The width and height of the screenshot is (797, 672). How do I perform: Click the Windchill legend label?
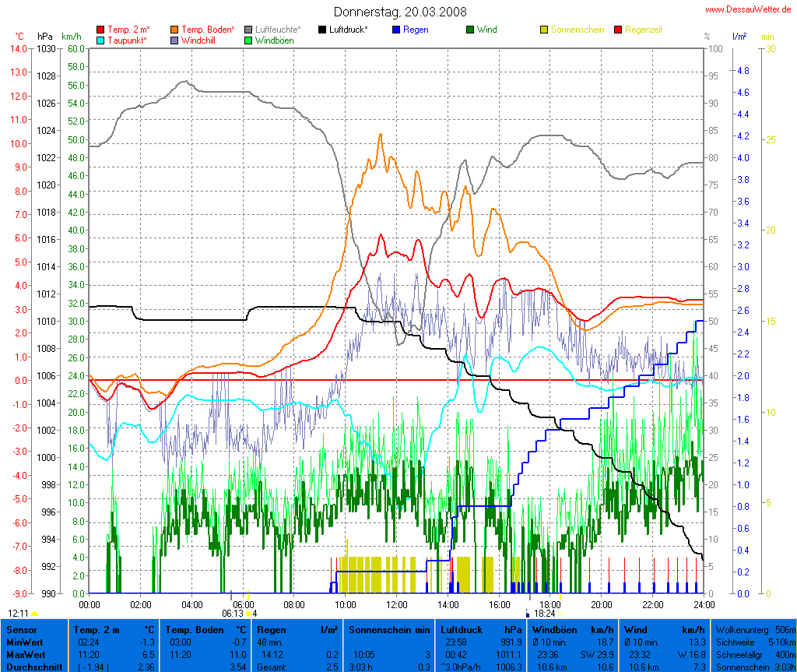[199, 40]
